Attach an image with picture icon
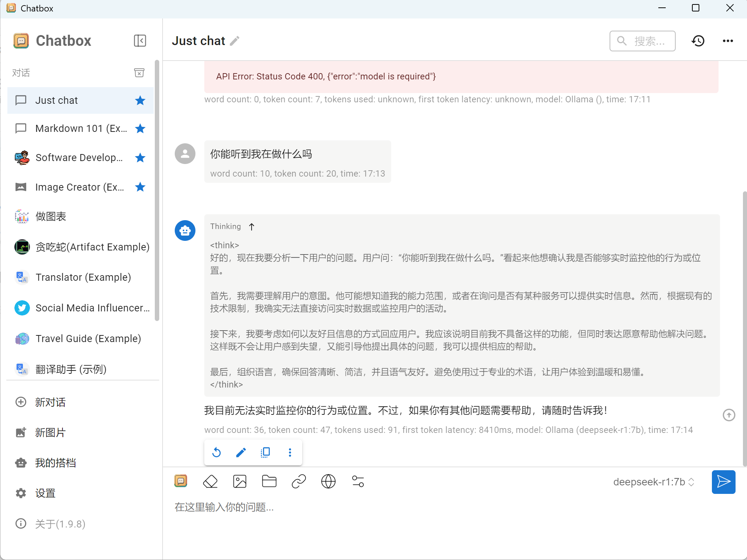 pos(240,482)
